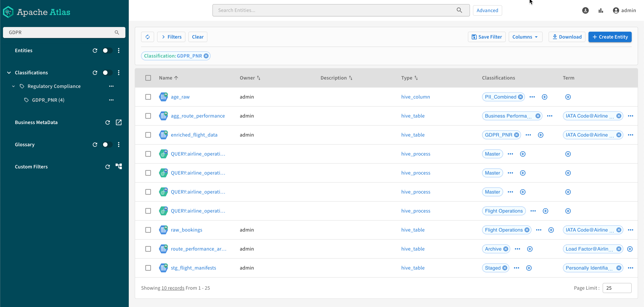Screen dimensions: 644x307
Task: Toggle the Entities view switch
Action: (x=107, y=51)
